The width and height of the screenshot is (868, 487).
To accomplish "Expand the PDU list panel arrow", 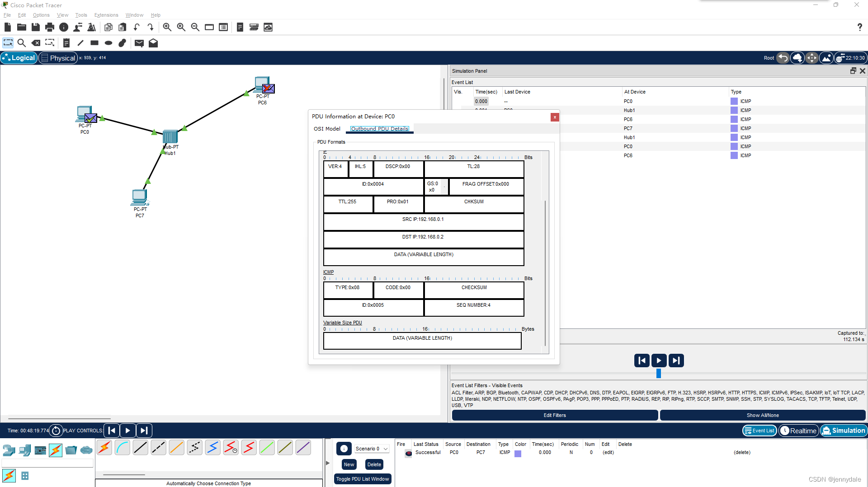I will pyautogui.click(x=327, y=463).
